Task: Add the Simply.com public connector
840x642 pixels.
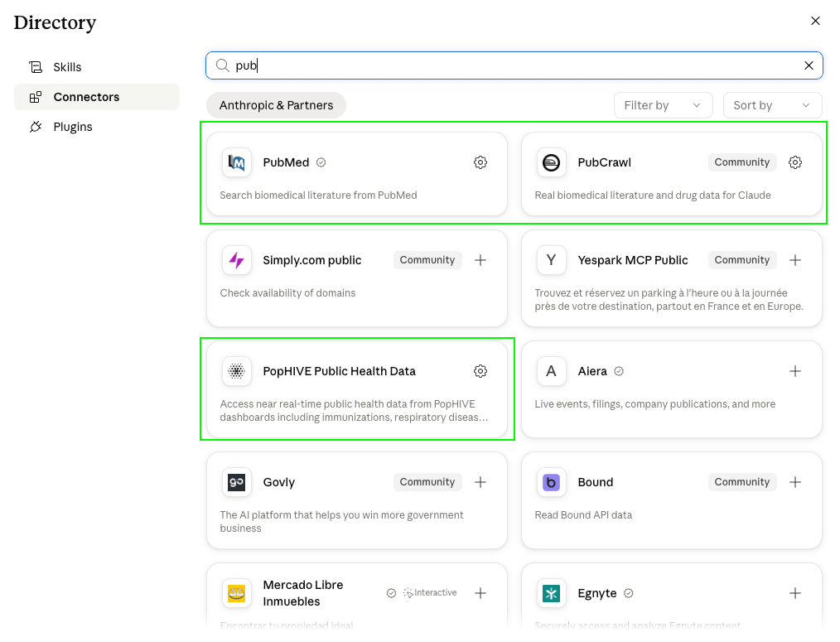Action: (480, 260)
